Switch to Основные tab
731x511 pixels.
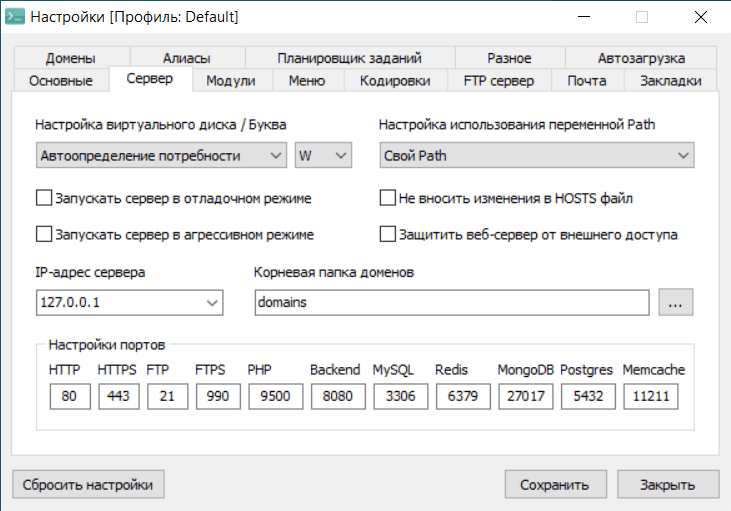tap(61, 81)
